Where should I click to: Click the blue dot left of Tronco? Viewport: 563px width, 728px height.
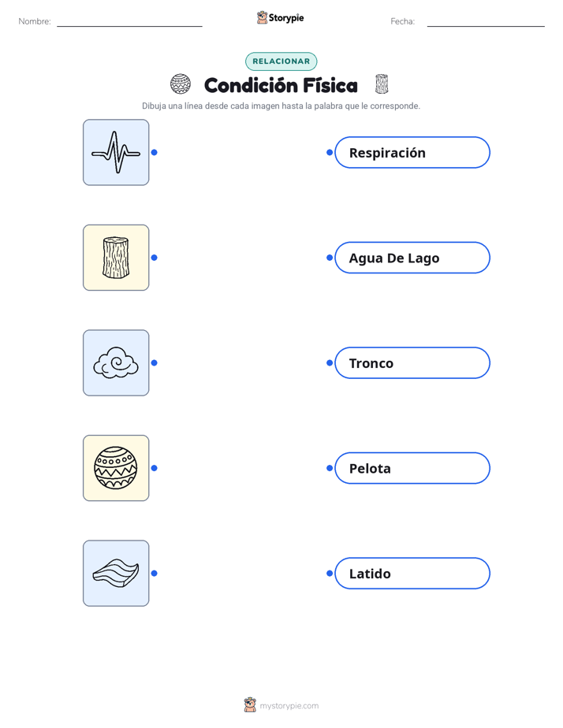(330, 362)
